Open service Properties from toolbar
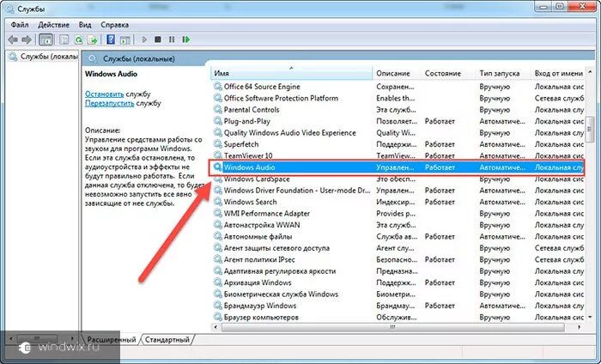This screenshot has width=601, height=364. tap(64, 39)
